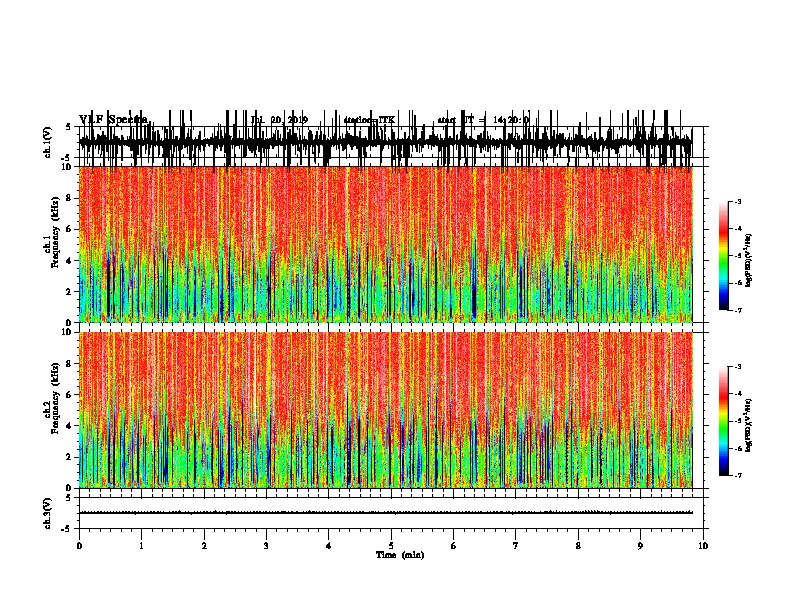Click time axis tick label '5' below plots
This screenshot has width=792, height=612.
point(391,546)
